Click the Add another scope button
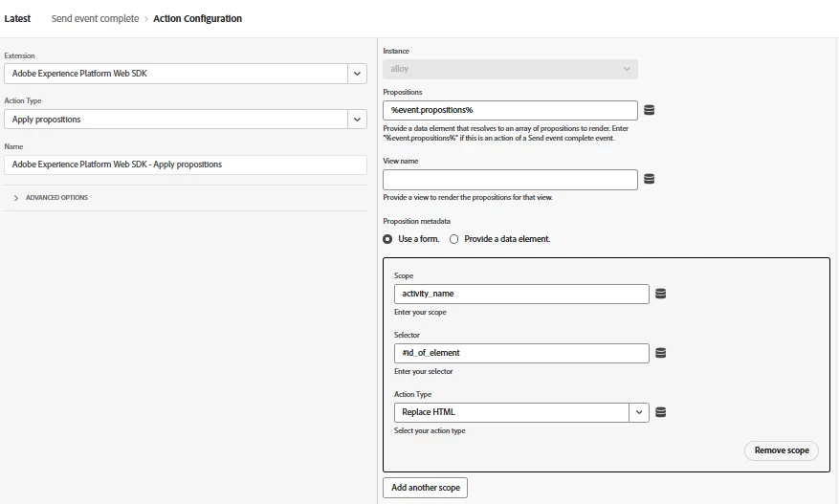 tap(425, 488)
